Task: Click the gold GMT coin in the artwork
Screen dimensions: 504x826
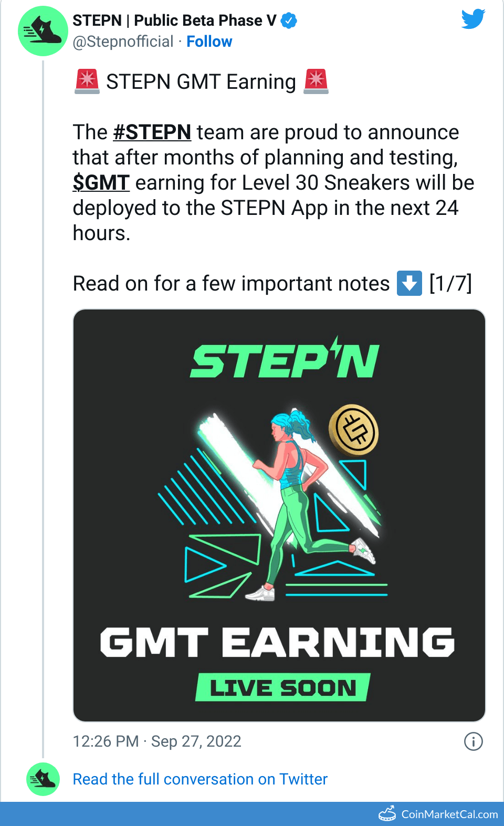Action: tap(353, 430)
